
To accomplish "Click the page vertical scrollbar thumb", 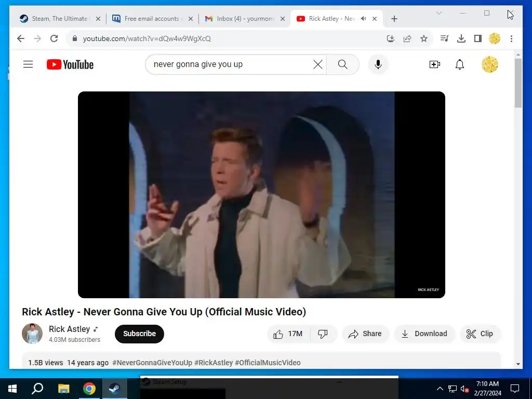I will click(518, 83).
